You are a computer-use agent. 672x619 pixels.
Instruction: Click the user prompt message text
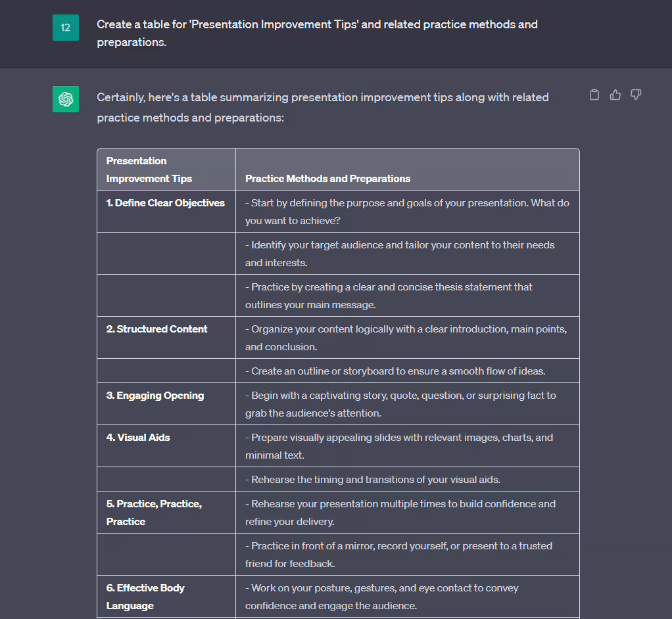pyautogui.click(x=317, y=33)
